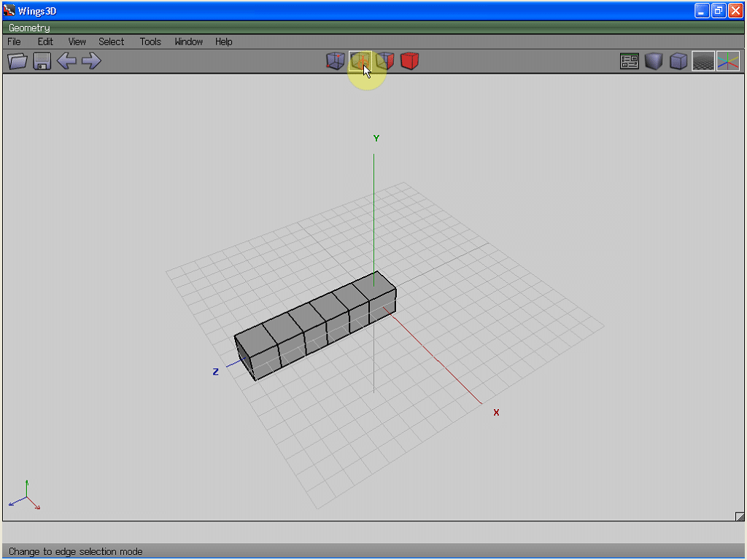Open the preferences list icon in toolbar
Image resolution: width=747 pixels, height=560 pixels.
tap(630, 61)
